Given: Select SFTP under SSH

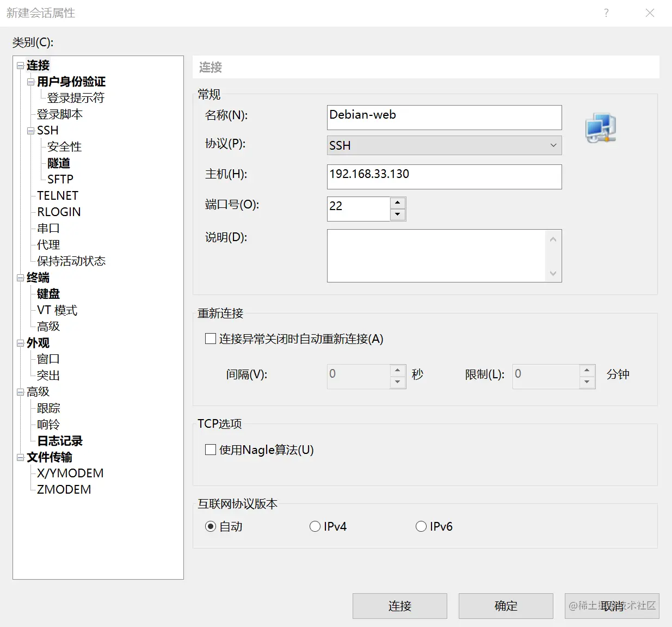Looking at the screenshot, I should 60,180.
